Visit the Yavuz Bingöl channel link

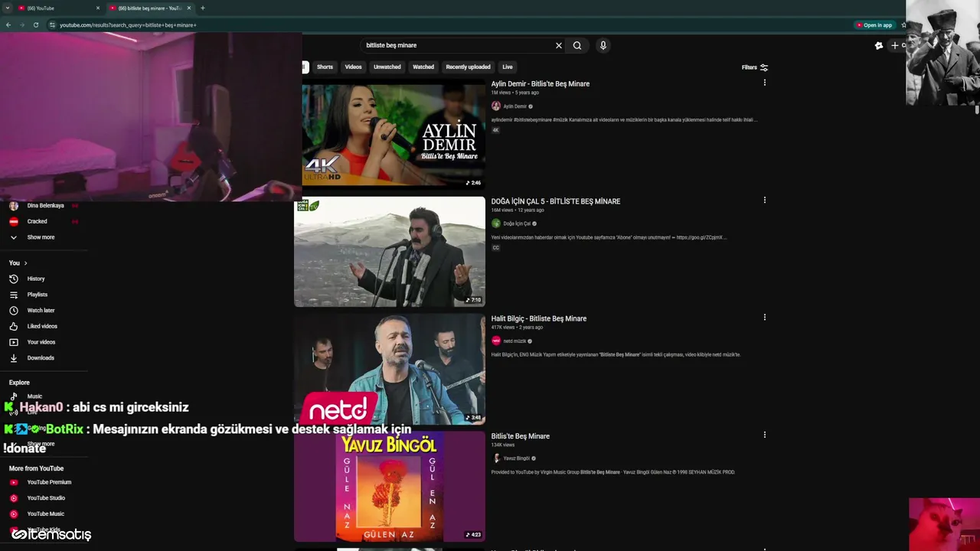point(516,458)
